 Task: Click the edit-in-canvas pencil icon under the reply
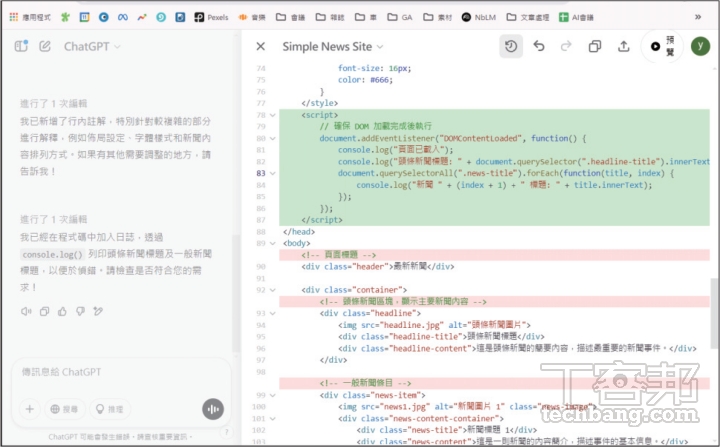(x=98, y=311)
